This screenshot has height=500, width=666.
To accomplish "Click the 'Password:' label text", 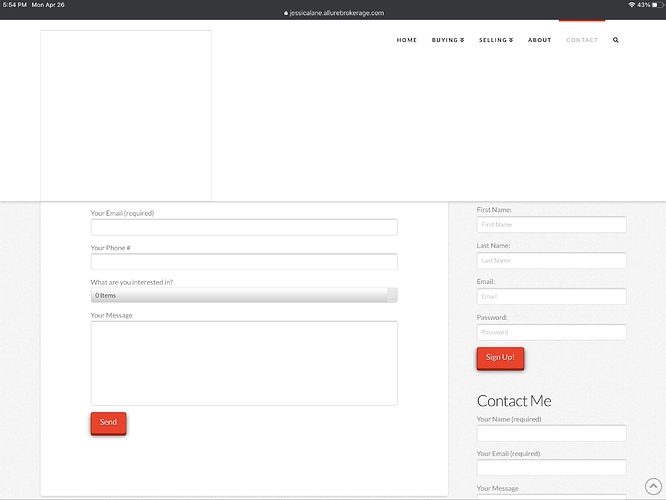I will click(492, 317).
